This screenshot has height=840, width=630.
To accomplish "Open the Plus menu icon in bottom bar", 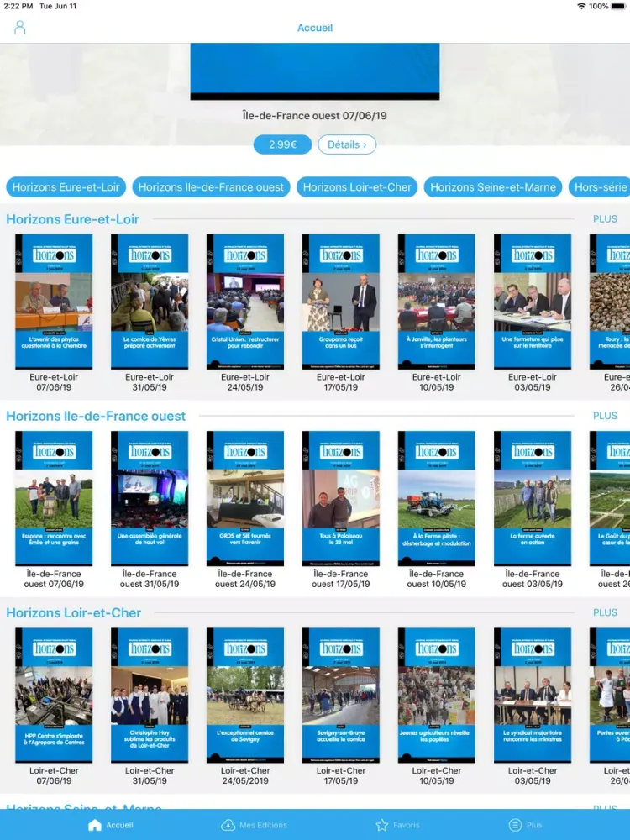I will [x=515, y=825].
